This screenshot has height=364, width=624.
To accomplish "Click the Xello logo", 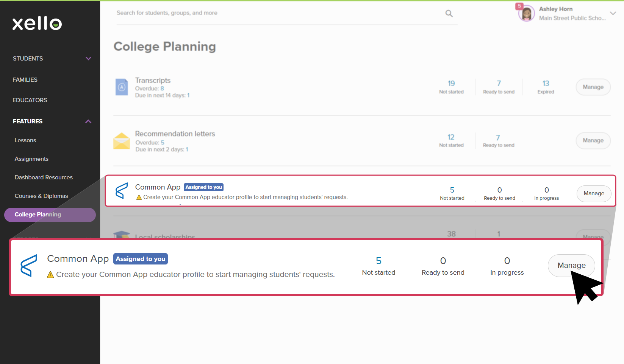I will [37, 23].
